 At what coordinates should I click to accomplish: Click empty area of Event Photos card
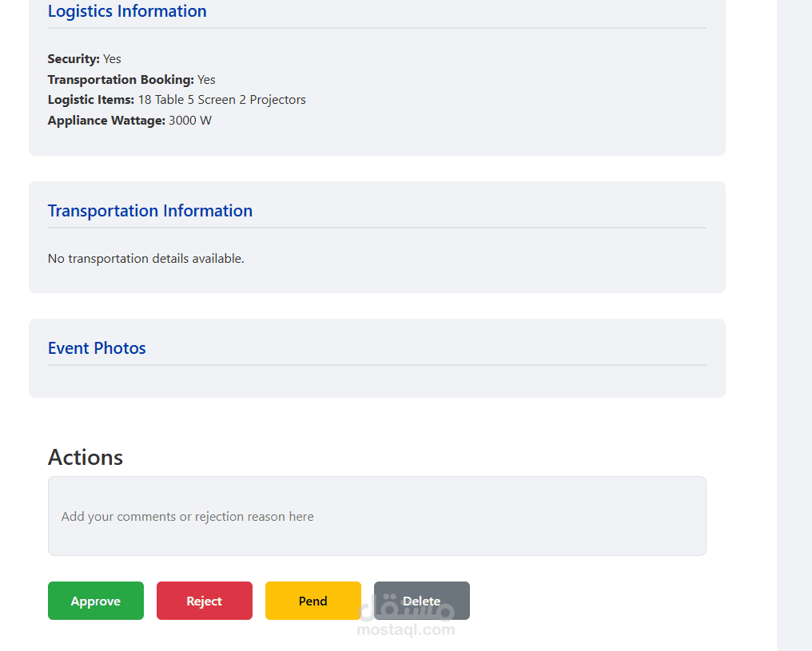[x=377, y=381]
